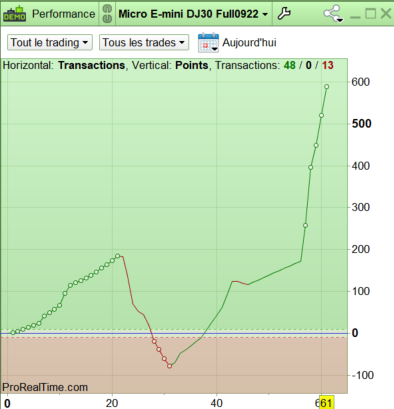
Task: Open the Tout le trading dropdown
Action: coord(50,43)
